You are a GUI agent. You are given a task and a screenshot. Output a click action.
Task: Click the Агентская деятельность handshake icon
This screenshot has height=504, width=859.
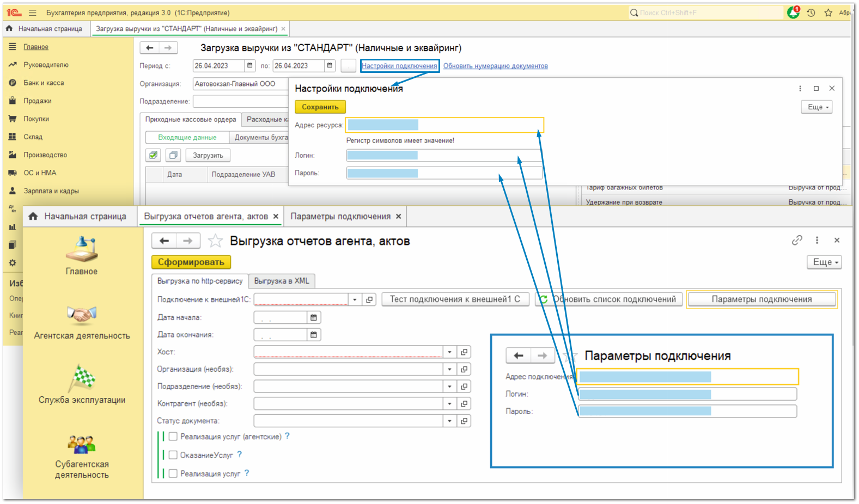coord(82,315)
